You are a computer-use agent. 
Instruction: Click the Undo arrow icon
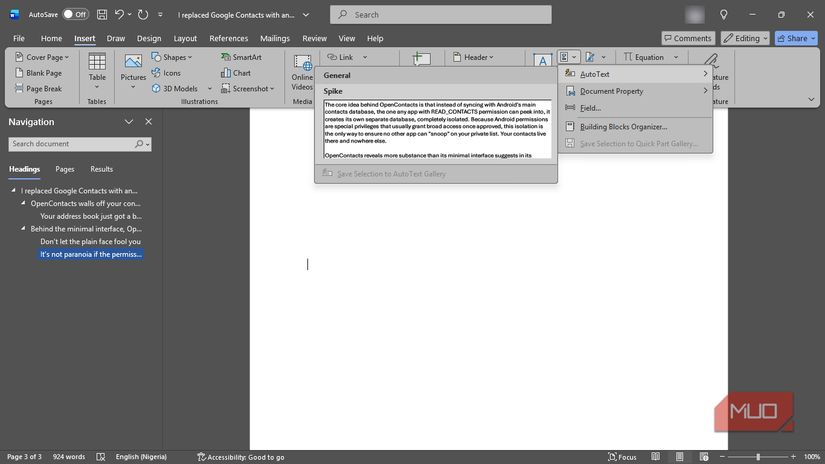coord(119,15)
